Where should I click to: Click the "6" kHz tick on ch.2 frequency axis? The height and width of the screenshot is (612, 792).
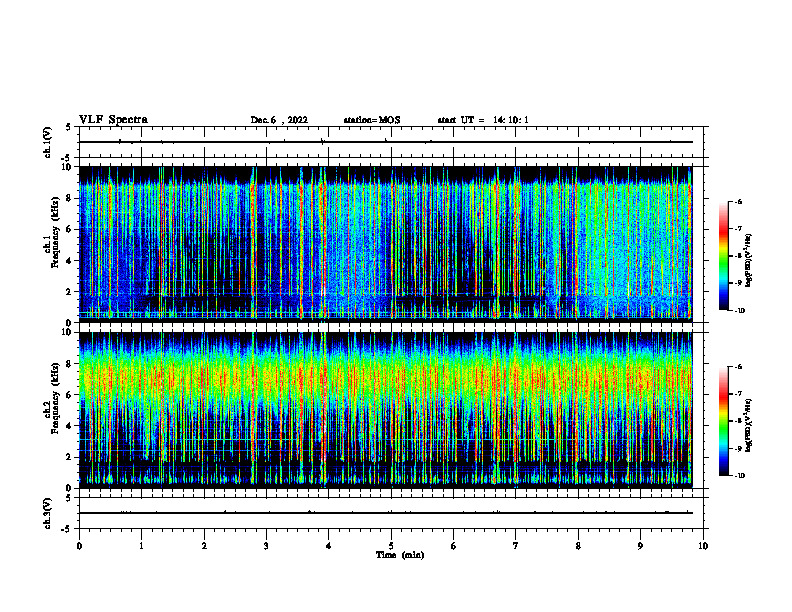[69, 395]
